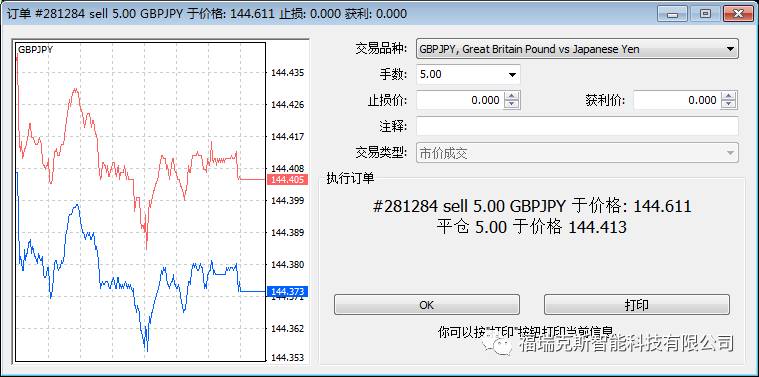Click into the 注释 comment field
Image resolution: width=759 pixels, height=377 pixels.
tap(577, 127)
